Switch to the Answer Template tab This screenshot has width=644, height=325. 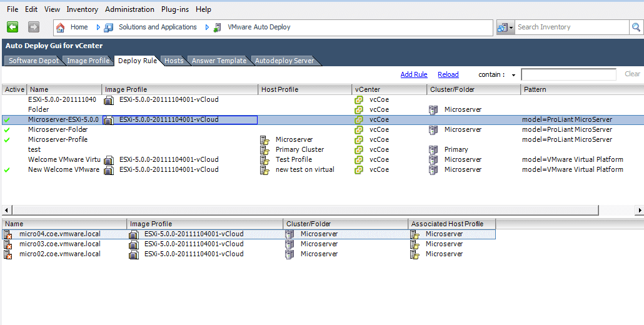(x=219, y=61)
